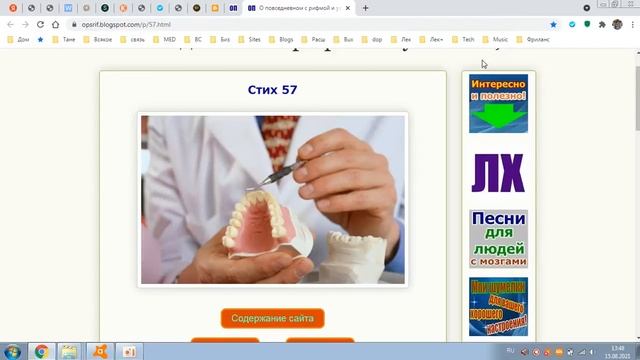Click the system tray volume speaker icon
The image size is (640, 360).
pyautogui.click(x=591, y=352)
